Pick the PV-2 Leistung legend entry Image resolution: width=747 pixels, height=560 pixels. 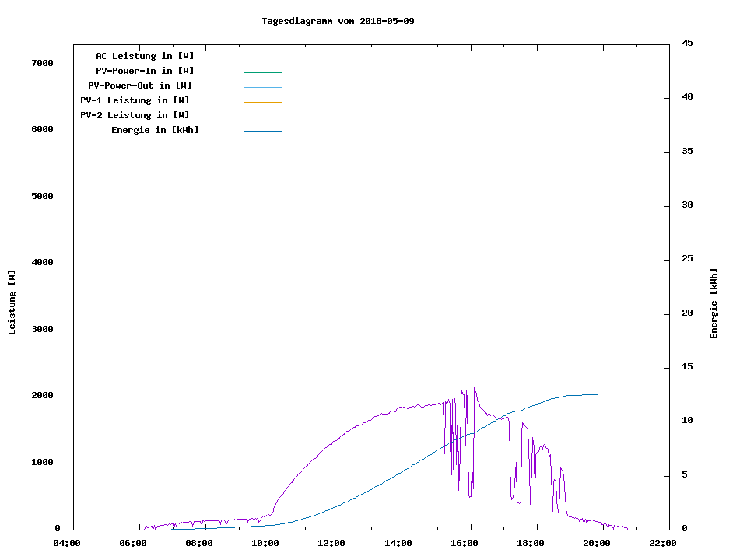click(x=135, y=115)
